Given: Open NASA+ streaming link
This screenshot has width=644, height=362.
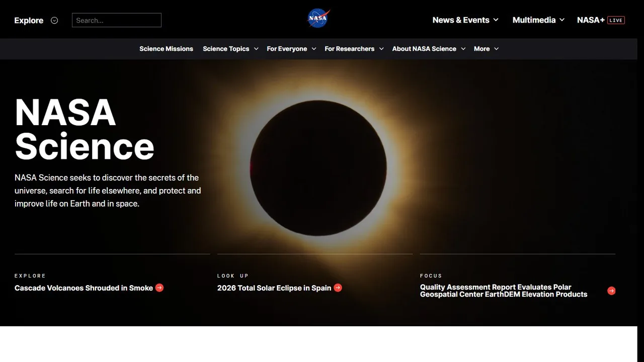Looking at the screenshot, I should (x=591, y=20).
